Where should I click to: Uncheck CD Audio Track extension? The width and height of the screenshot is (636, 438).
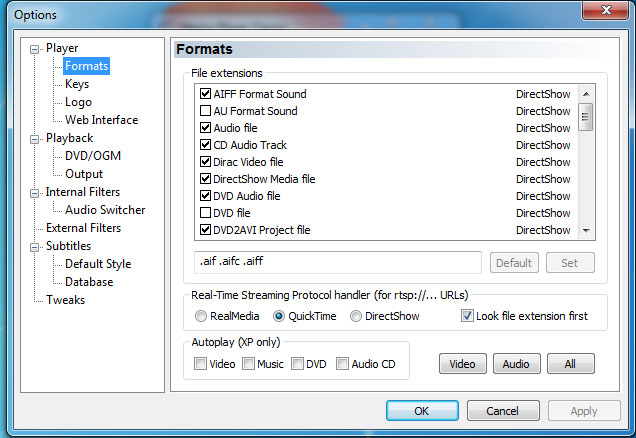(205, 145)
